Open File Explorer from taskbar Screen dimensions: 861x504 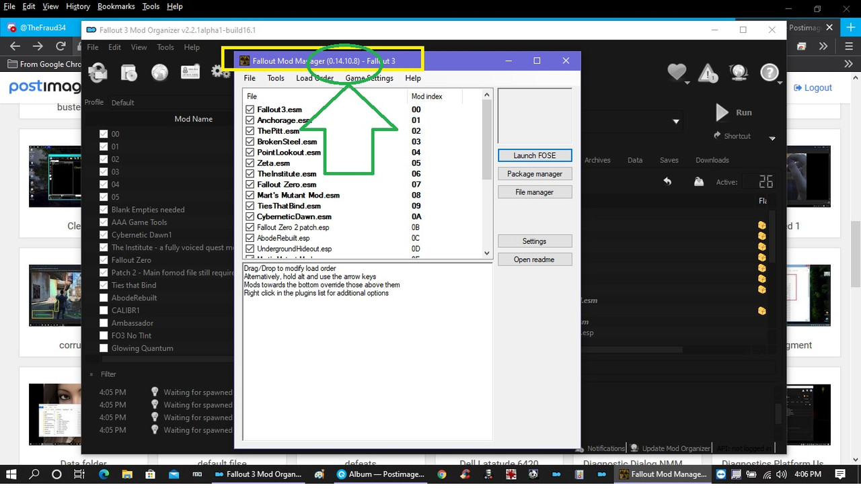click(127, 474)
